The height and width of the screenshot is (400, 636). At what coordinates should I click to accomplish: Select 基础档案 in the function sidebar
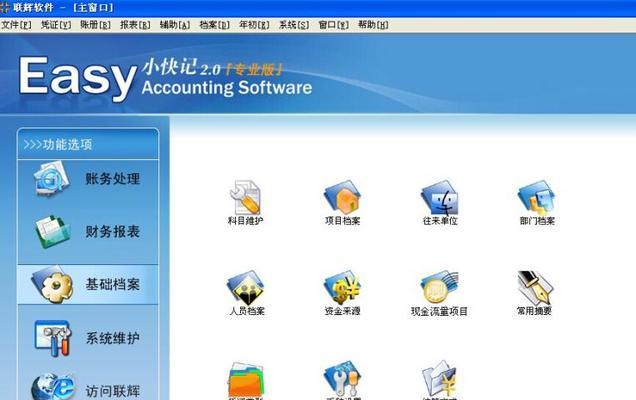88,284
